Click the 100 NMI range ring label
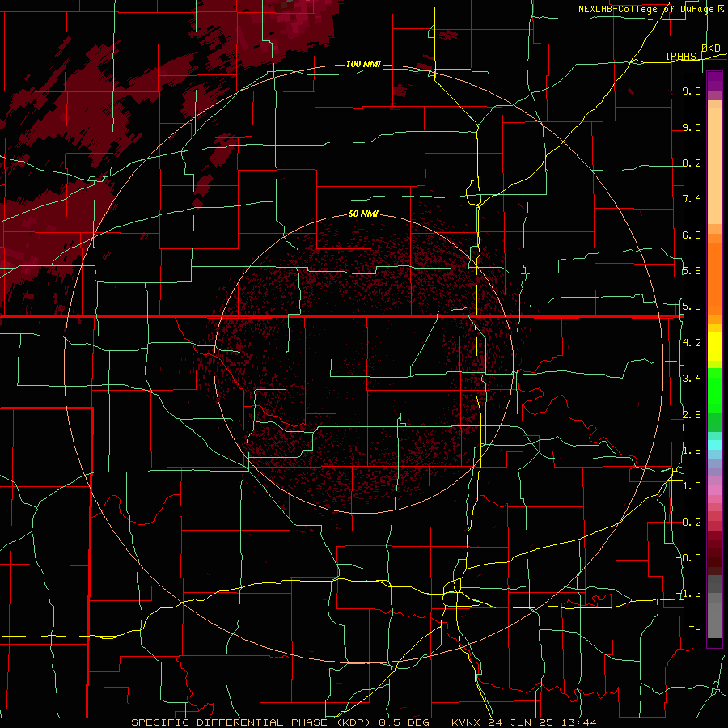The height and width of the screenshot is (728, 728). (363, 64)
